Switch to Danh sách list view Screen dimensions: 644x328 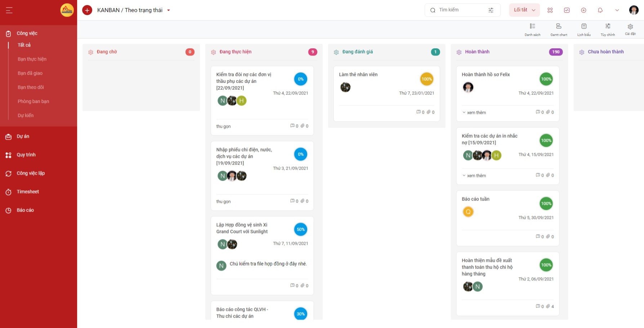(x=532, y=30)
